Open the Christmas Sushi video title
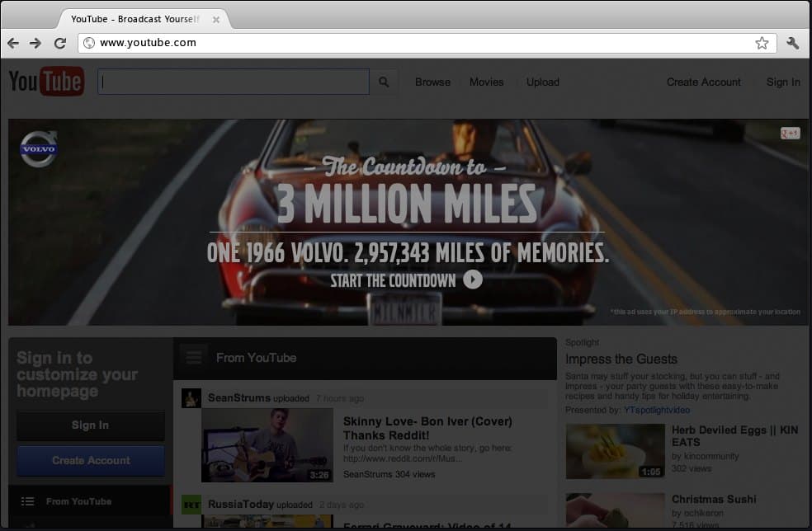The image size is (812, 531). (714, 500)
